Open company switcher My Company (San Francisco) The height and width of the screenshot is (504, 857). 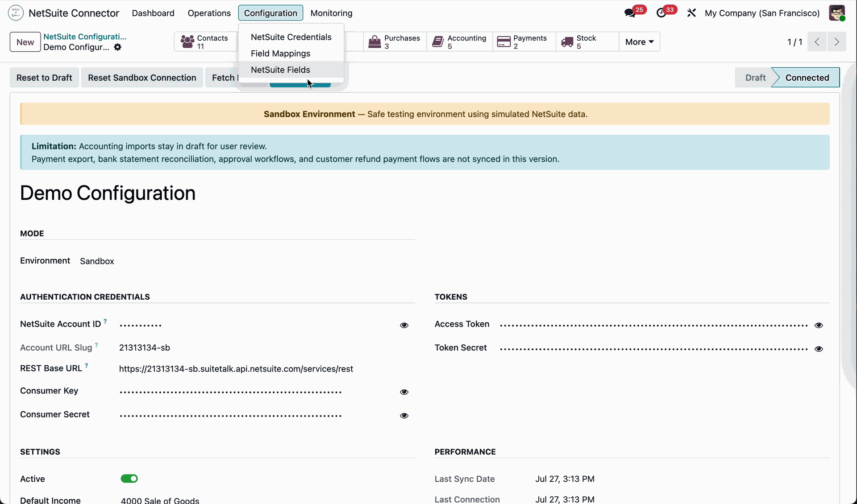coord(762,13)
